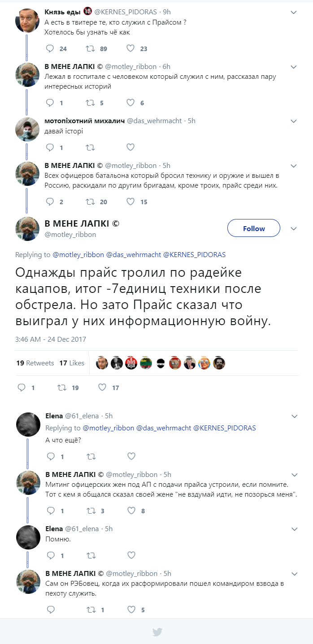The width and height of the screenshot is (313, 644).
Task: Like the tweet with 15 likes
Action: tap(130, 202)
